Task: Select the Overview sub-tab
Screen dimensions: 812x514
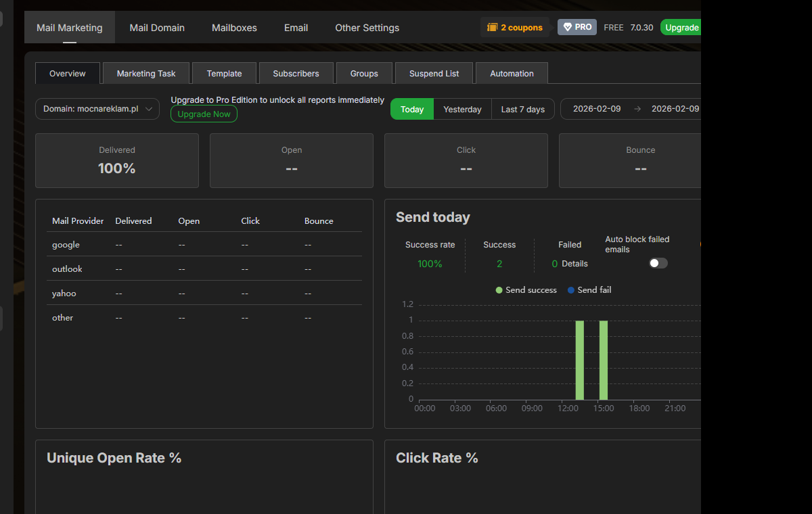Action: 68,73
